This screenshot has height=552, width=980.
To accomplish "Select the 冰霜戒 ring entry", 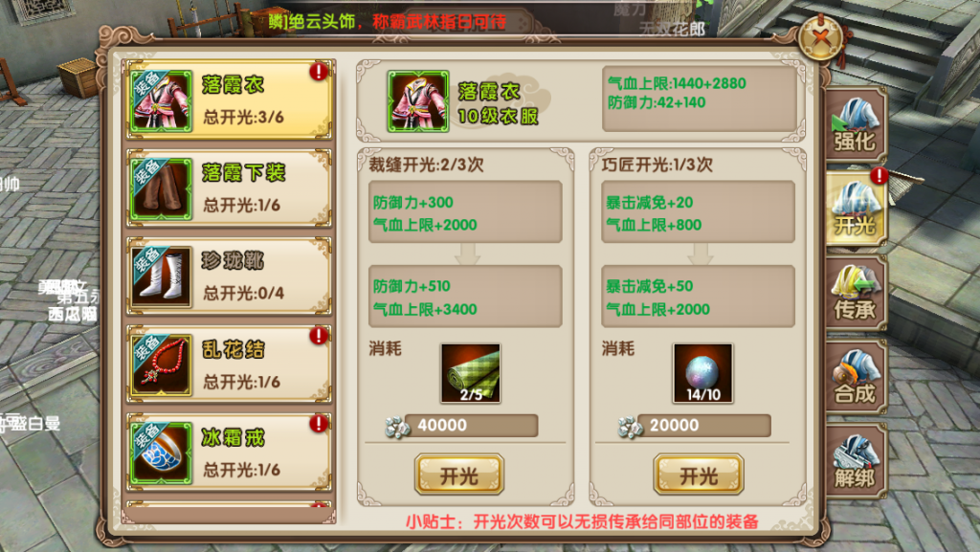I will (x=230, y=453).
